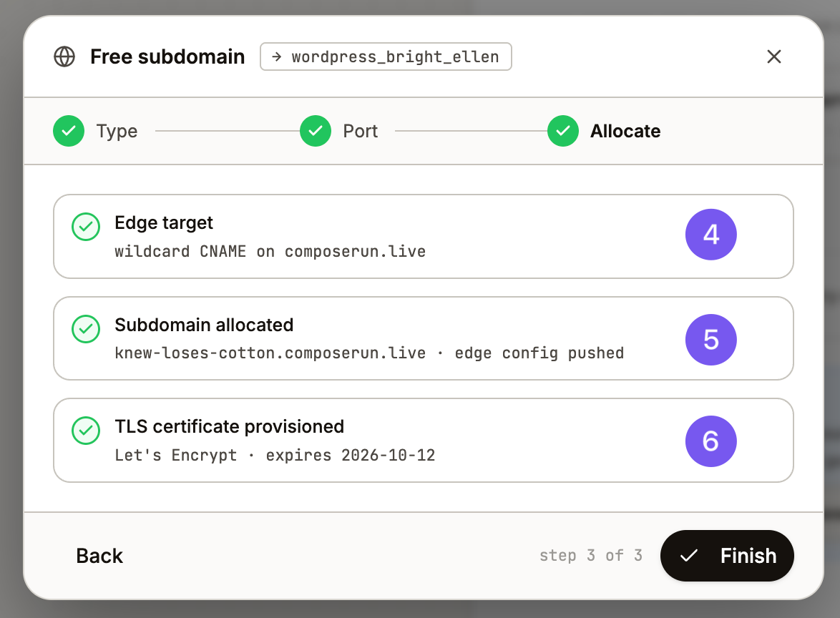This screenshot has width=840, height=618.
Task: Click the Finish button
Action: pos(727,556)
